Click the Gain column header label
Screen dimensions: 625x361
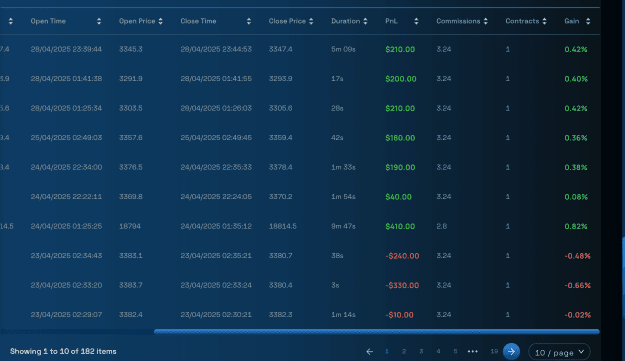572,21
